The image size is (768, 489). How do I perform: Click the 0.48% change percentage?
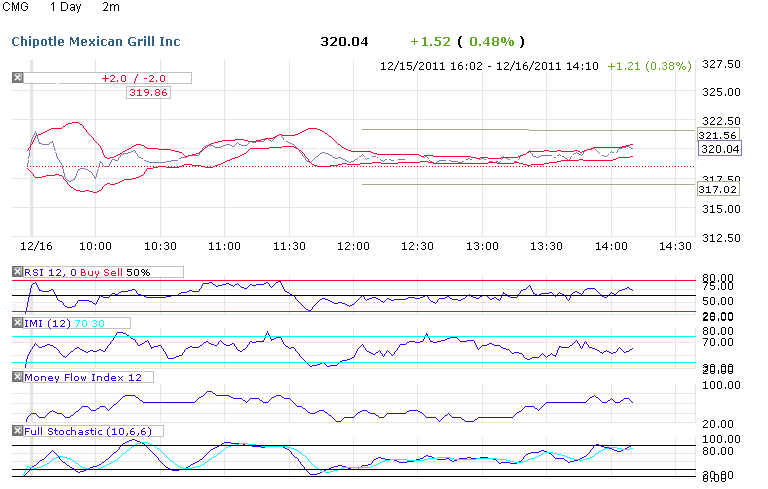[492, 42]
